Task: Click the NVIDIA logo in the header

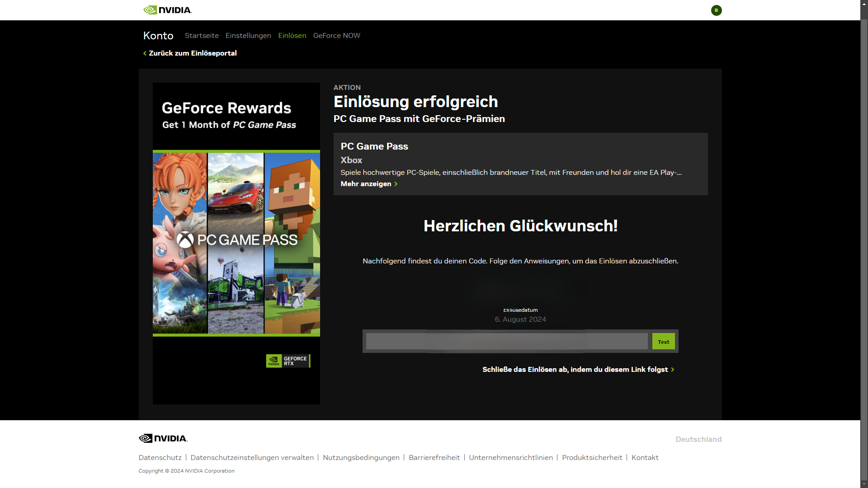Action: point(167,10)
